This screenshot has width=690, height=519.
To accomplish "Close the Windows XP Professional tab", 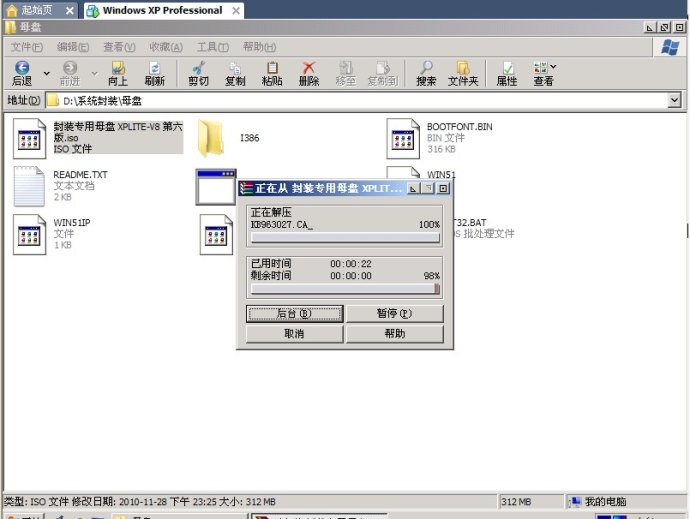I will 236,11.
